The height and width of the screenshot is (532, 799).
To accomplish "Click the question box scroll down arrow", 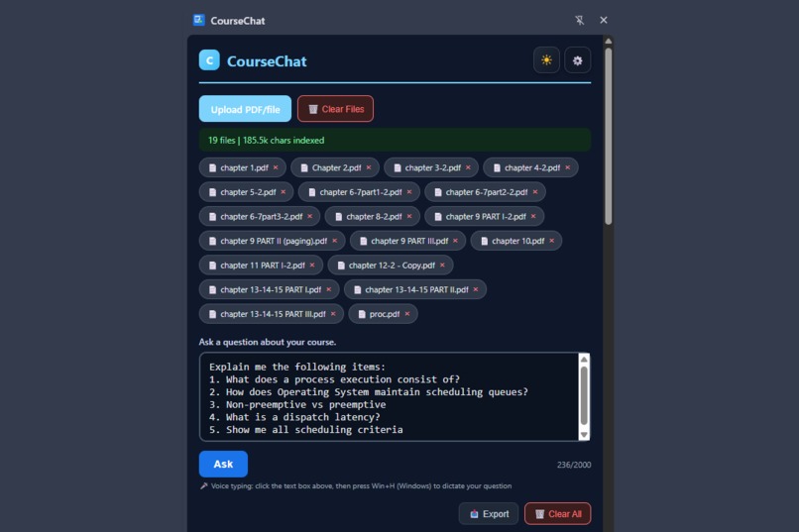I will click(x=584, y=435).
